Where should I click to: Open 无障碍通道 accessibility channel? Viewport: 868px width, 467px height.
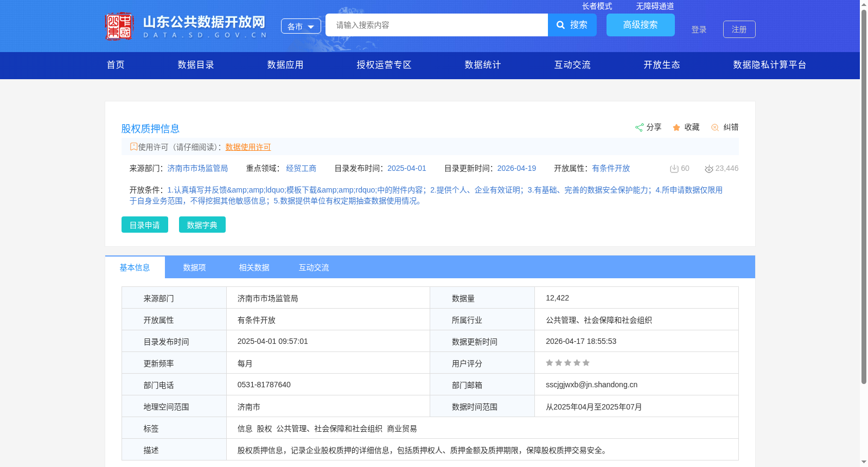coord(655,6)
